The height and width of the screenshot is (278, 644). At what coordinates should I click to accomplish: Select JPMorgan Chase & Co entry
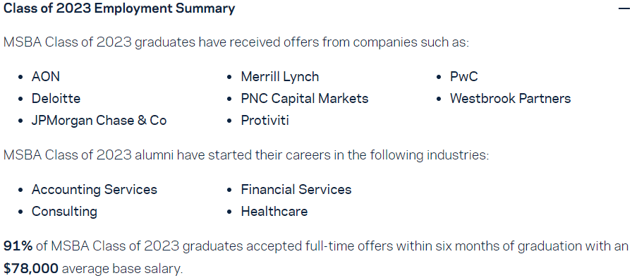point(99,121)
